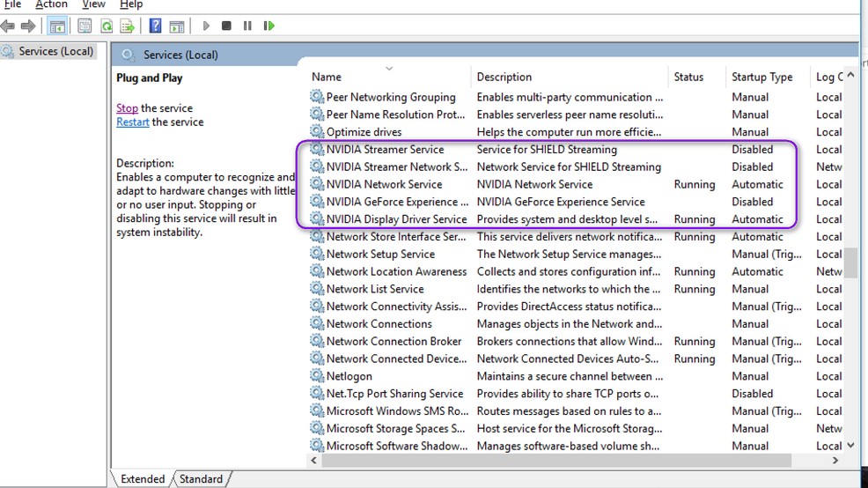The image size is (868, 488).
Task: Click the vertical scrollbar up arrow
Action: tap(851, 74)
